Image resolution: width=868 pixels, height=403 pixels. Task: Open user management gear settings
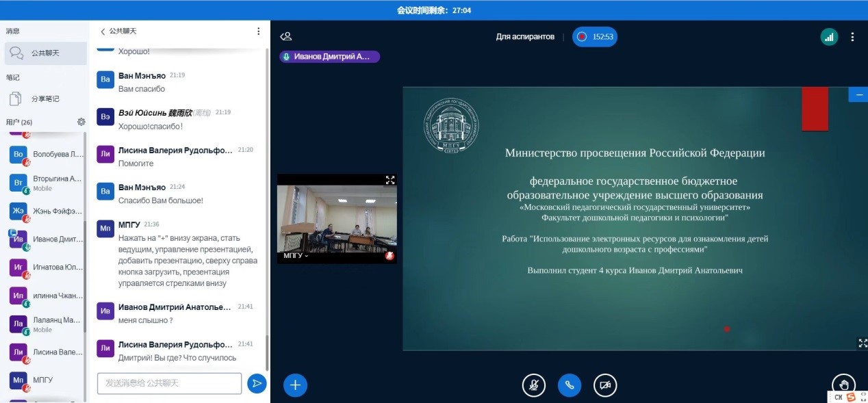[81, 122]
